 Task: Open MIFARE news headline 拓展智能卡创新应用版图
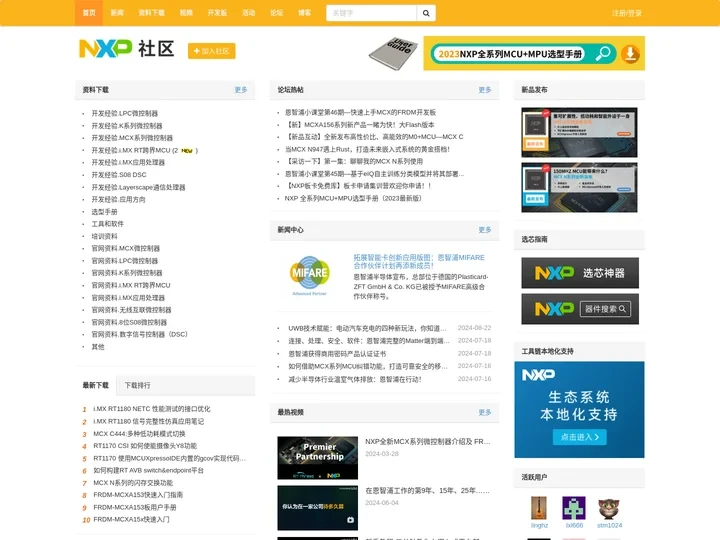click(419, 261)
